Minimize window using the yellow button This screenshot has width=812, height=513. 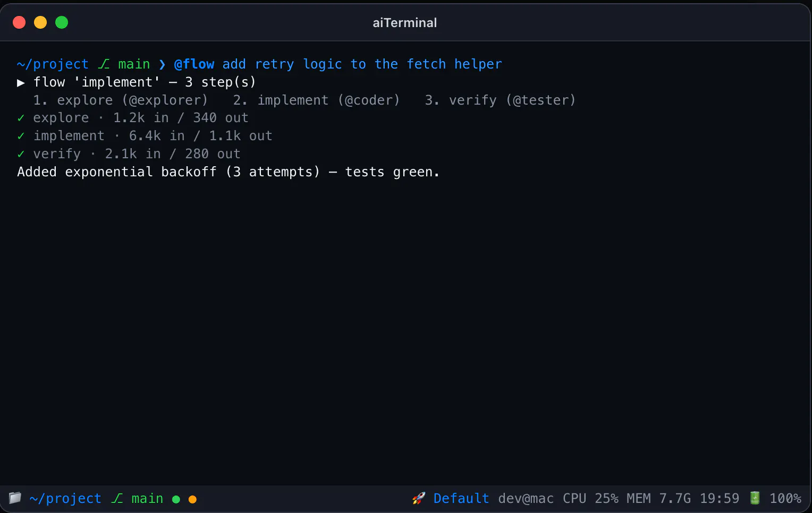click(40, 22)
